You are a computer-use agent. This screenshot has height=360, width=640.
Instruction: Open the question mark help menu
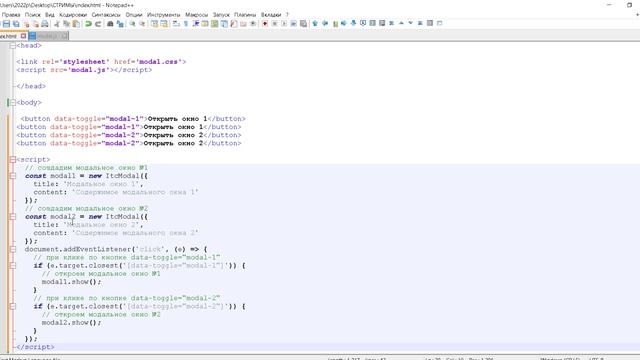[x=287, y=15]
